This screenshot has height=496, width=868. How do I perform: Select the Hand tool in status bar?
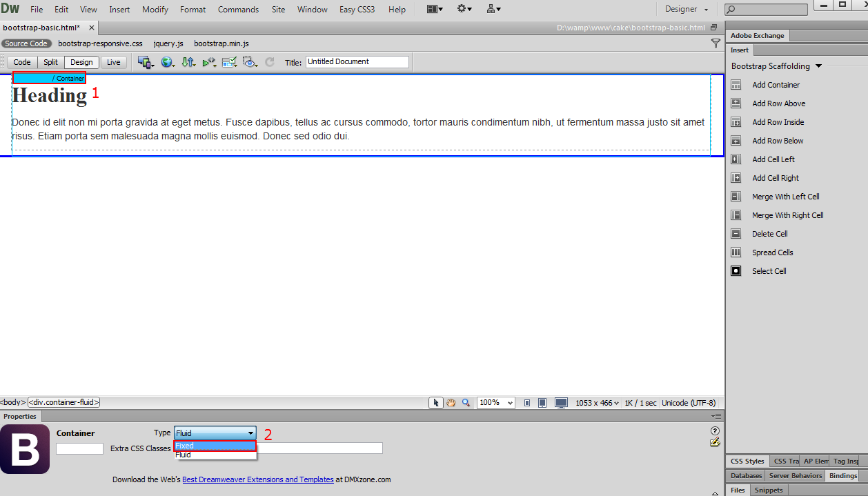click(x=451, y=403)
